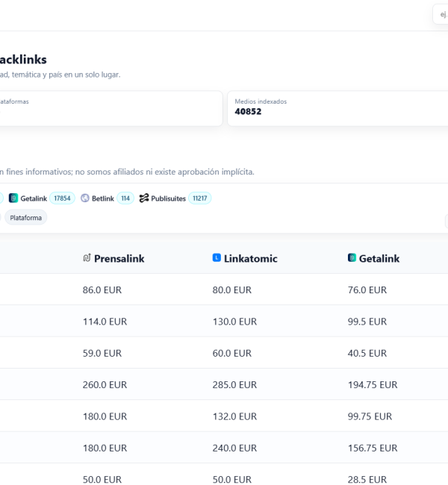Click the 156.75 EUR Getalink cell
Viewport: 448px width, 485px height.
[x=373, y=448]
